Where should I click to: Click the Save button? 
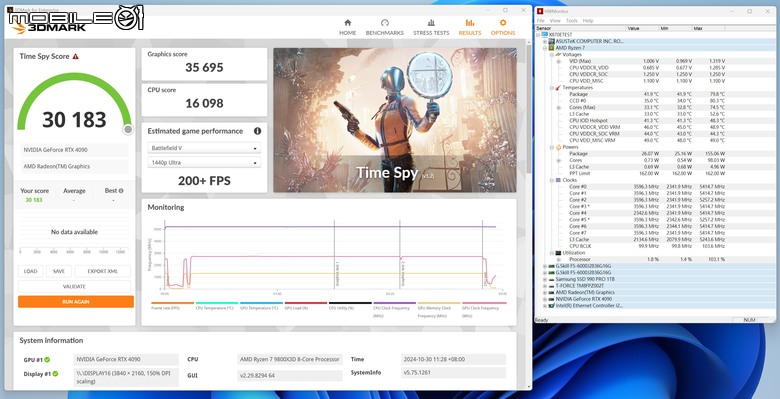[x=59, y=271]
